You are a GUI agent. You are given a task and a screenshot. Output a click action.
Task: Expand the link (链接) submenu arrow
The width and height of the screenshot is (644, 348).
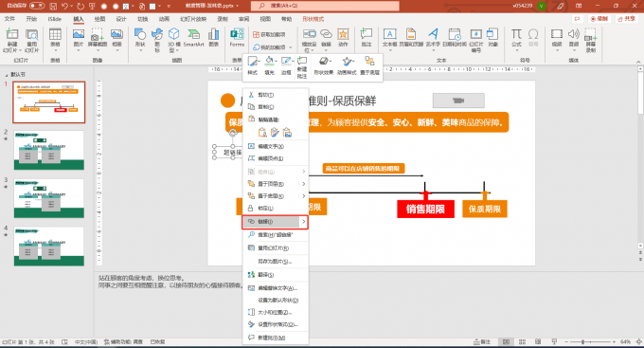(303, 221)
